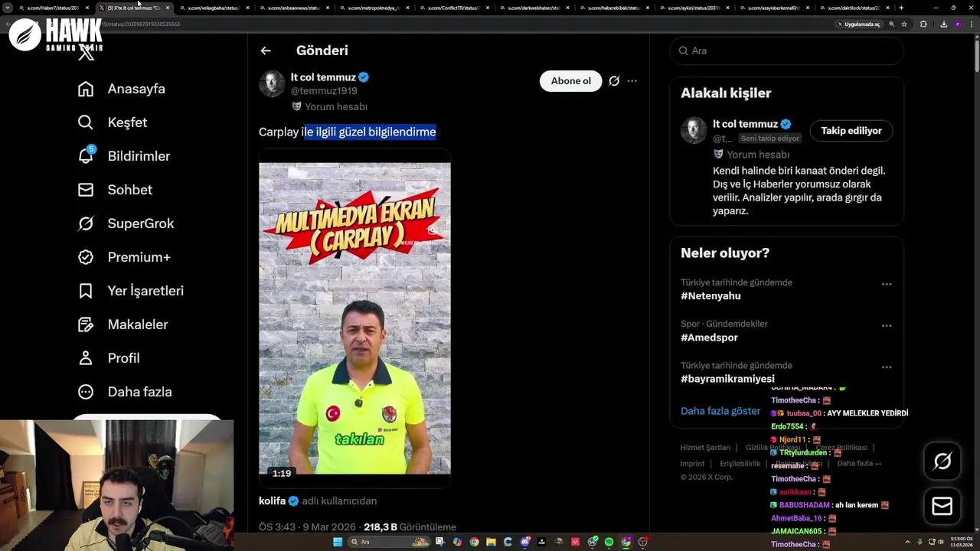Open the post's three-dot options menu
The height and width of the screenshot is (551, 980).
[x=632, y=81]
